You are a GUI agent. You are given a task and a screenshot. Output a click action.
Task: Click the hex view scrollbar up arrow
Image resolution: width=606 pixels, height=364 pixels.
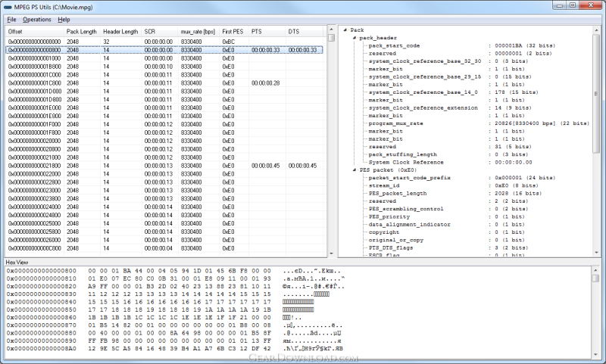click(x=595, y=270)
